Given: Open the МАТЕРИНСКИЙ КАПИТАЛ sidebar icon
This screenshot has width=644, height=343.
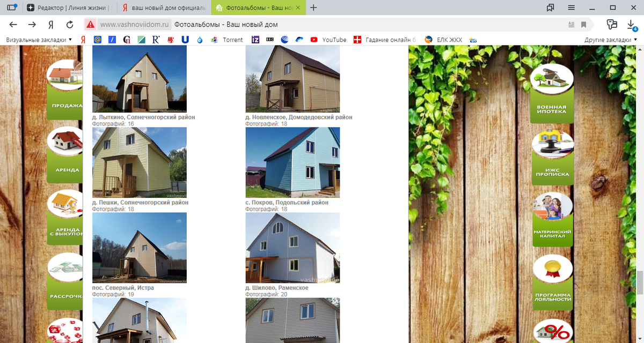Looking at the screenshot, I should [x=552, y=220].
